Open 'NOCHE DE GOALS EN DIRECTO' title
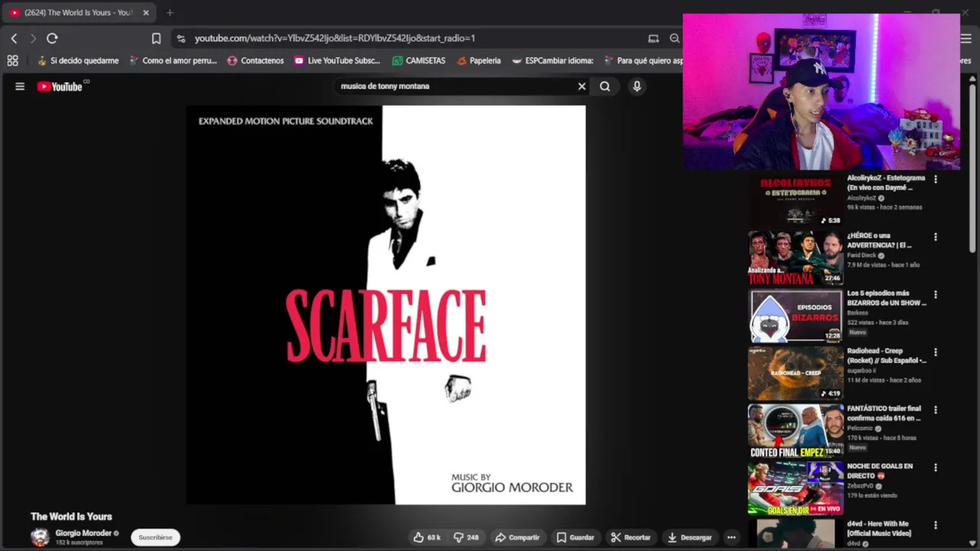Image resolution: width=980 pixels, height=551 pixels. coord(880,471)
